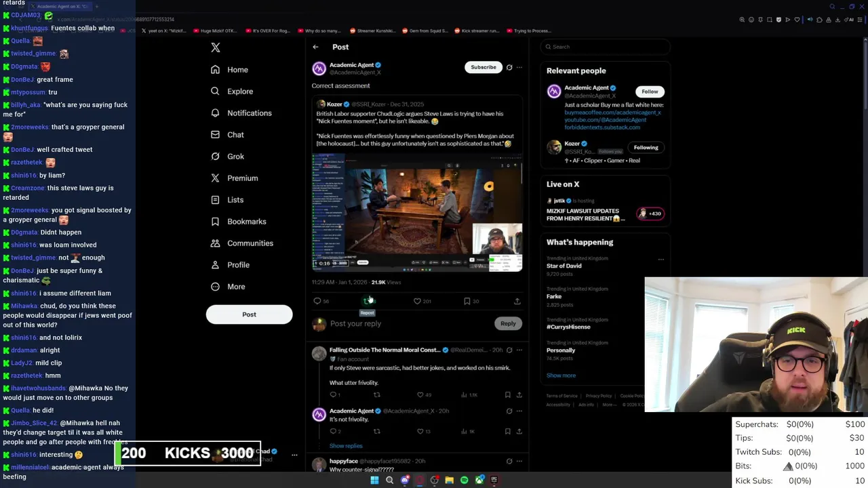Open 'Streamer Kunshiki' bookmark

coord(373,30)
